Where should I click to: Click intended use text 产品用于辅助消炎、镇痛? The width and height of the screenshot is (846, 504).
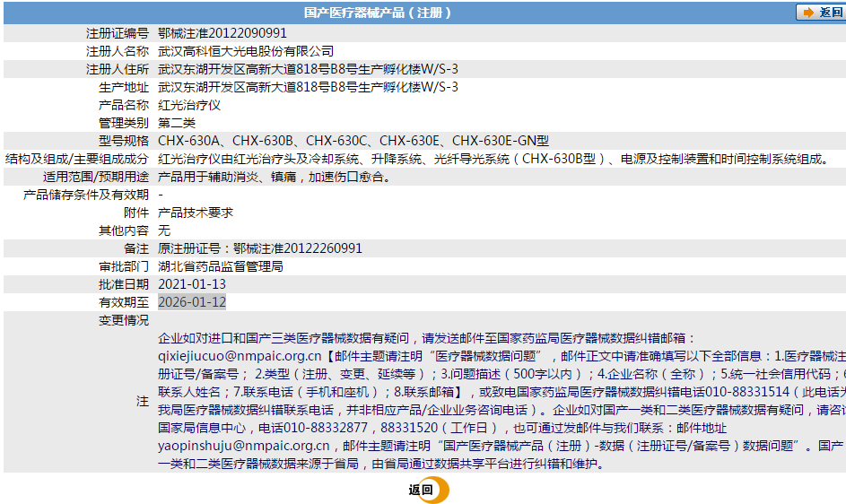tap(227, 177)
